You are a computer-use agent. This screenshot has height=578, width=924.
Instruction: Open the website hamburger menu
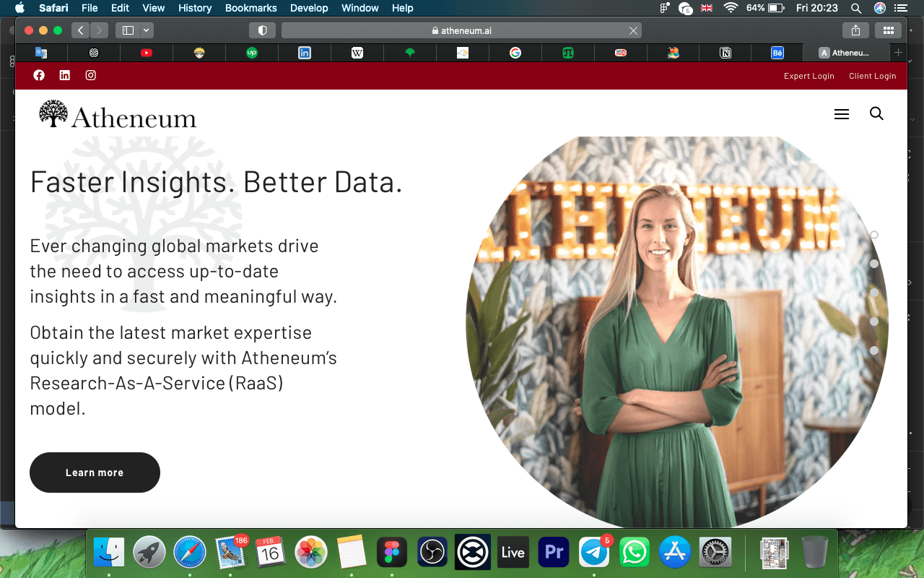tap(842, 114)
